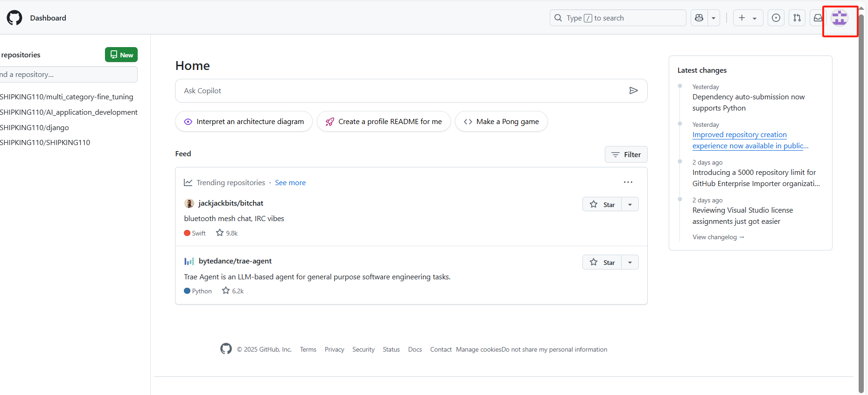Click the Dashboard header title
The image size is (868, 395).
point(48,18)
